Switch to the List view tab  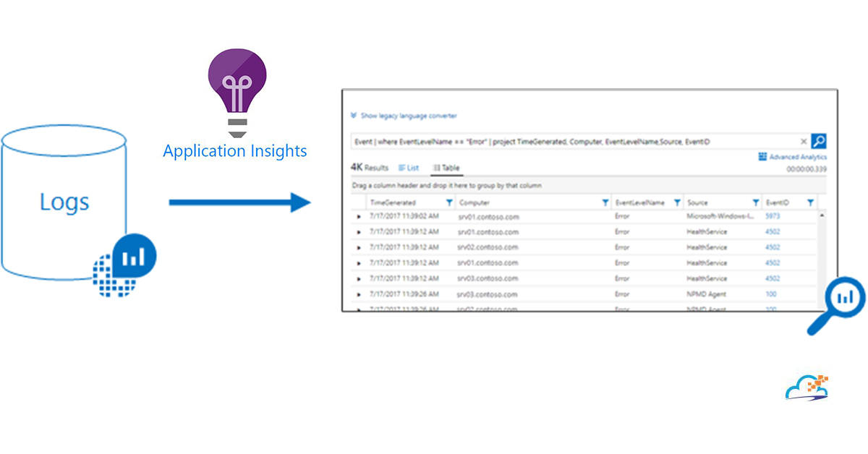point(409,168)
